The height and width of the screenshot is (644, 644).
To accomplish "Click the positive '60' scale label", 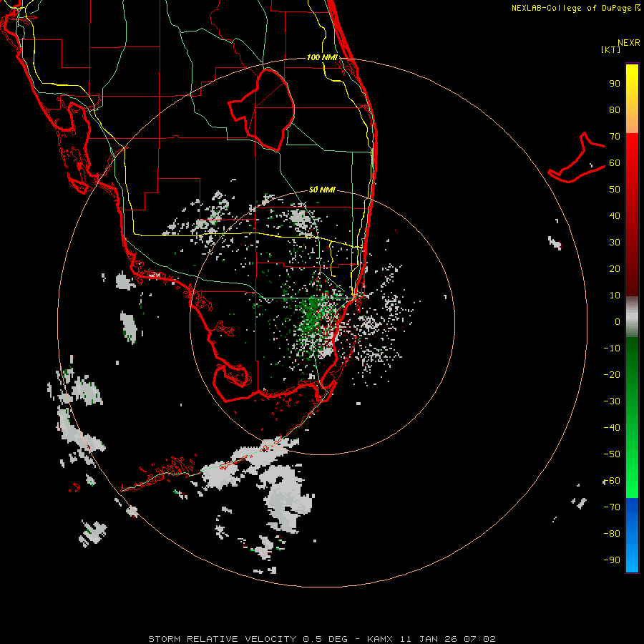I will tap(615, 162).
